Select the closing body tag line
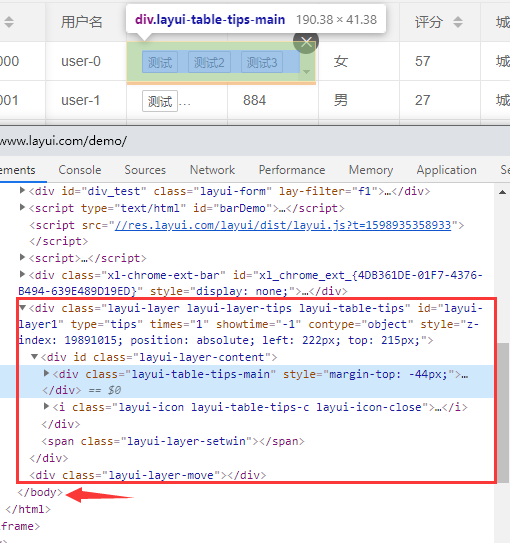Screen dimensions: 510x543 click(40, 492)
